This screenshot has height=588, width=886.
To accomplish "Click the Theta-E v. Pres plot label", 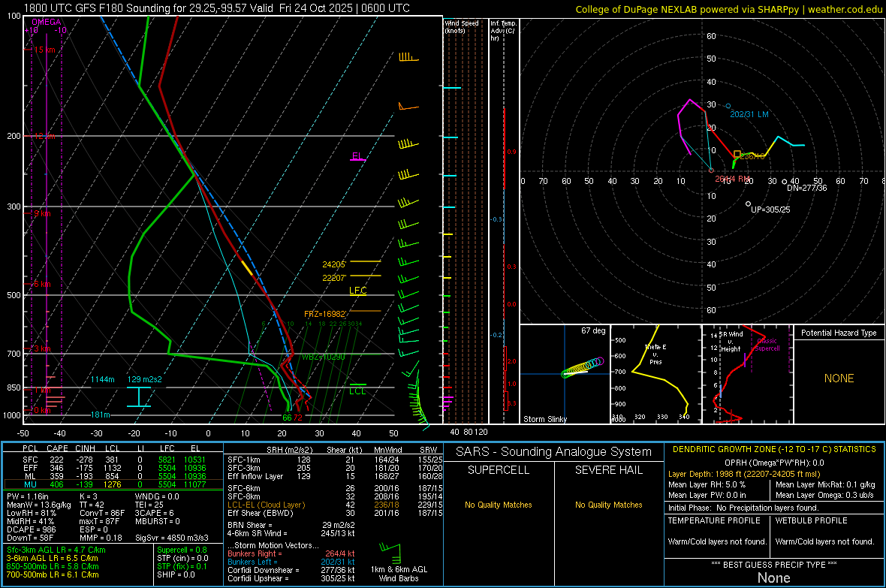I will coord(655,354).
